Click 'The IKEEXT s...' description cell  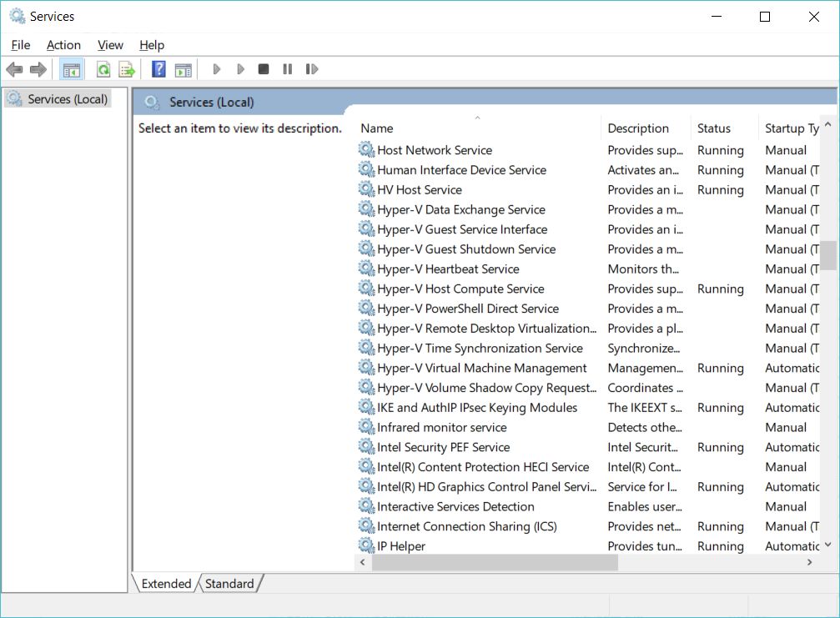pyautogui.click(x=645, y=408)
